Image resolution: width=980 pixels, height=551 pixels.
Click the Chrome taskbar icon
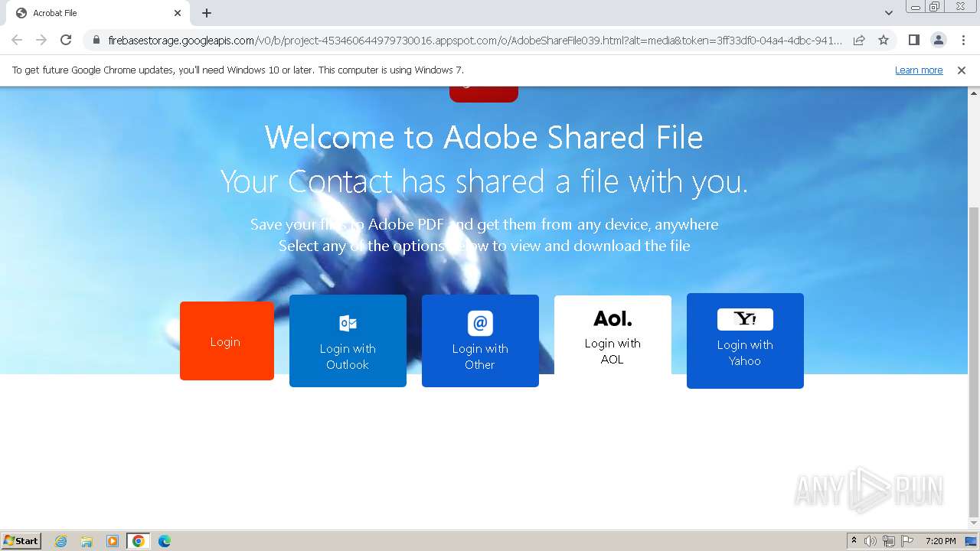[x=139, y=541]
